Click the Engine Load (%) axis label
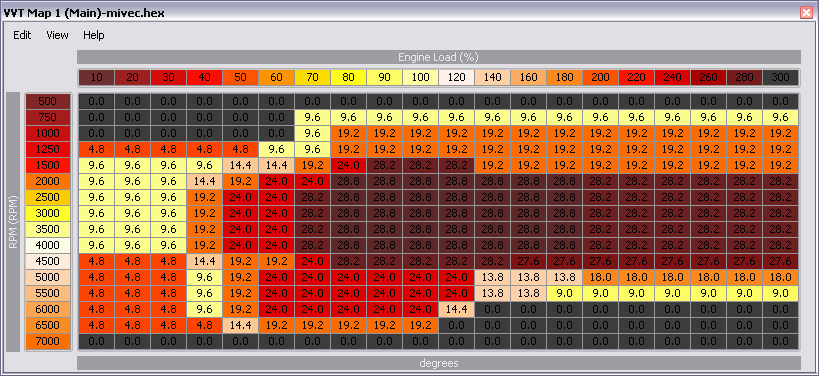This screenshot has height=376, width=819. pyautogui.click(x=439, y=57)
